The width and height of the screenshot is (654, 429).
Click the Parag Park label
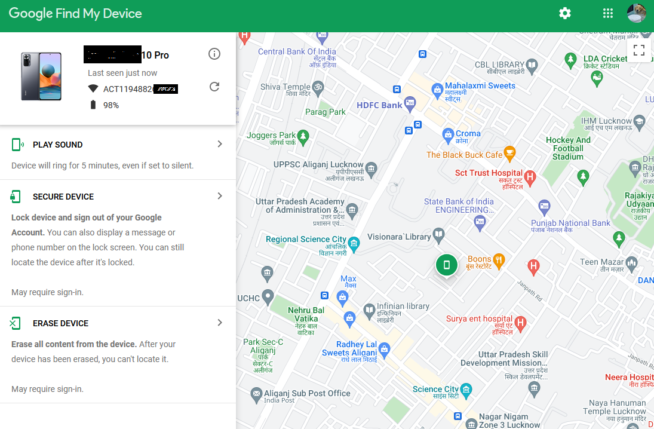tap(325, 112)
